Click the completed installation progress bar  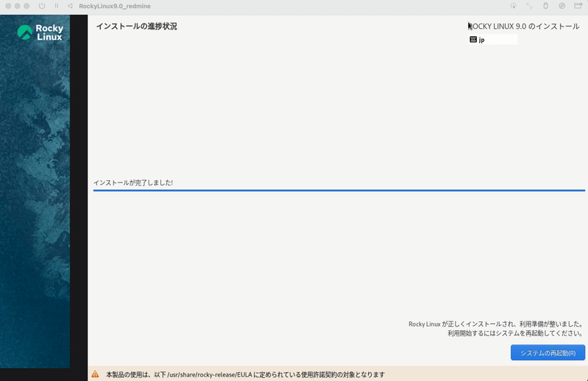point(339,190)
